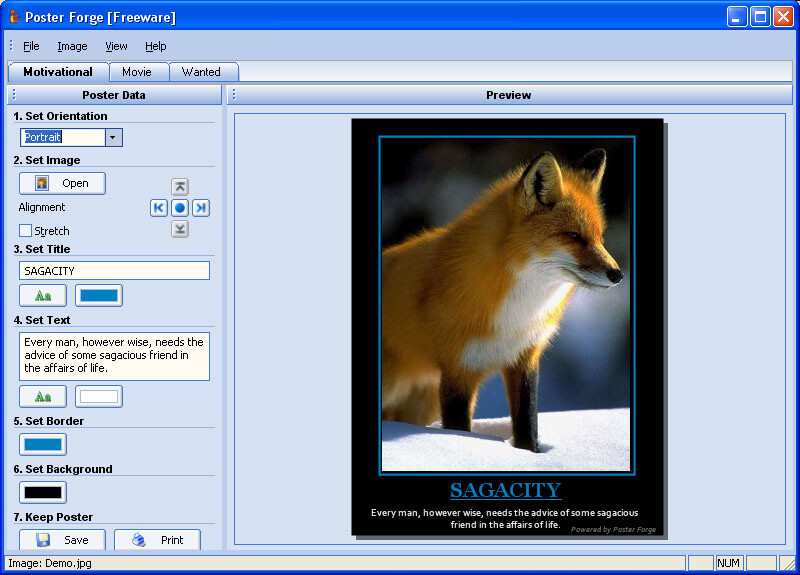
Task: Pick the blue title color swatch
Action: tap(99, 295)
